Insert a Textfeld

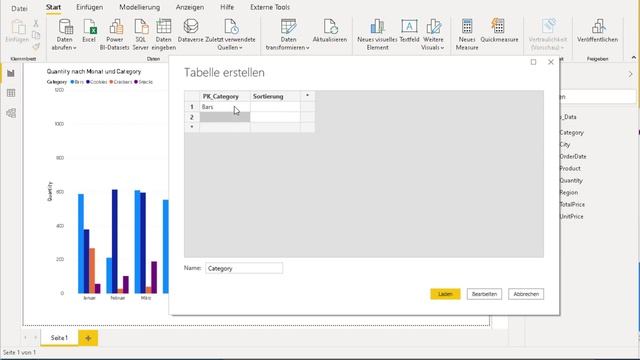tap(409, 31)
